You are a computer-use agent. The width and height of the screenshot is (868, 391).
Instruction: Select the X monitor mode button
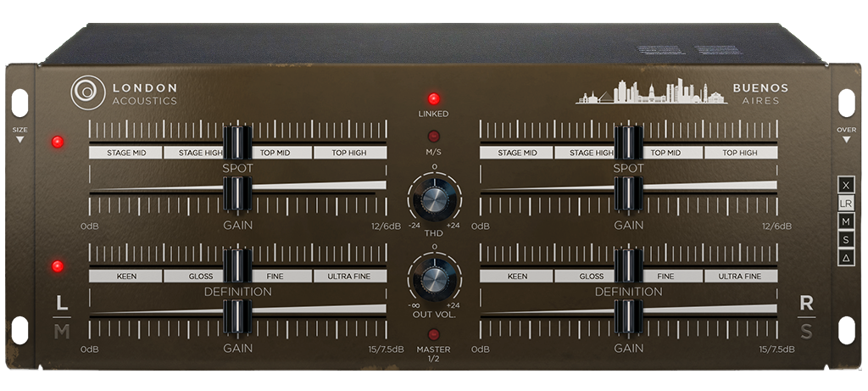pyautogui.click(x=845, y=185)
